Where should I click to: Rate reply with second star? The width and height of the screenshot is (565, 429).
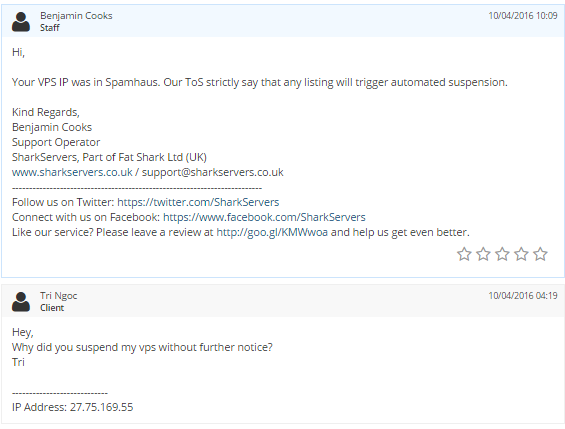[x=483, y=254]
